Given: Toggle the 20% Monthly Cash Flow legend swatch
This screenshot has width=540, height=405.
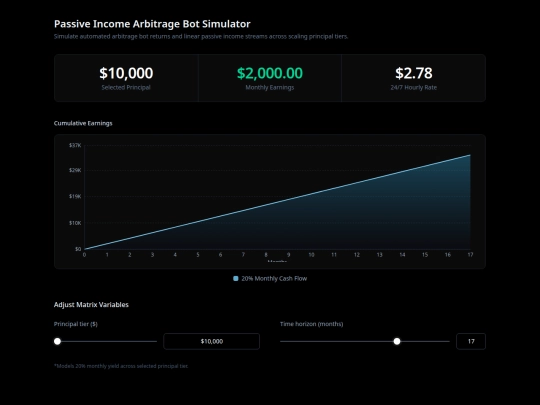Looking at the screenshot, I should tap(236, 279).
